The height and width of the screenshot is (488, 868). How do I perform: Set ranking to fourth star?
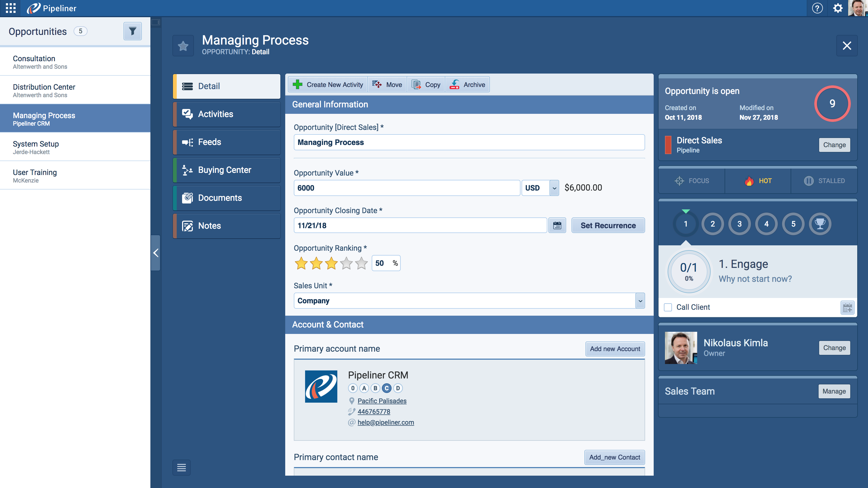click(x=346, y=263)
